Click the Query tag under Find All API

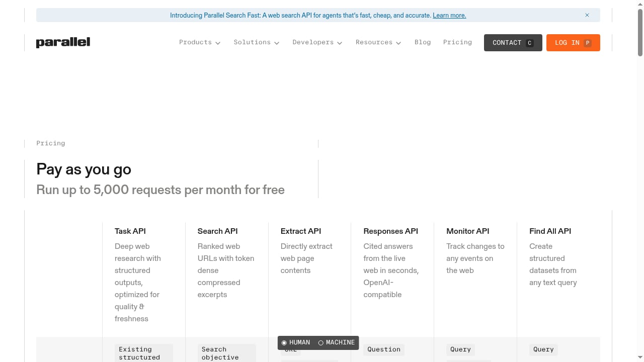click(x=543, y=349)
